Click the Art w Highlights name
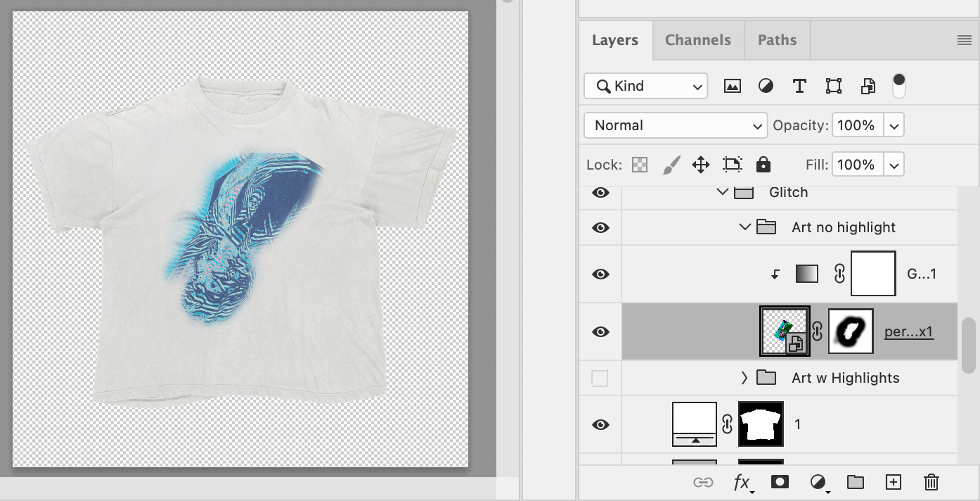980x501 pixels. pyautogui.click(x=846, y=378)
